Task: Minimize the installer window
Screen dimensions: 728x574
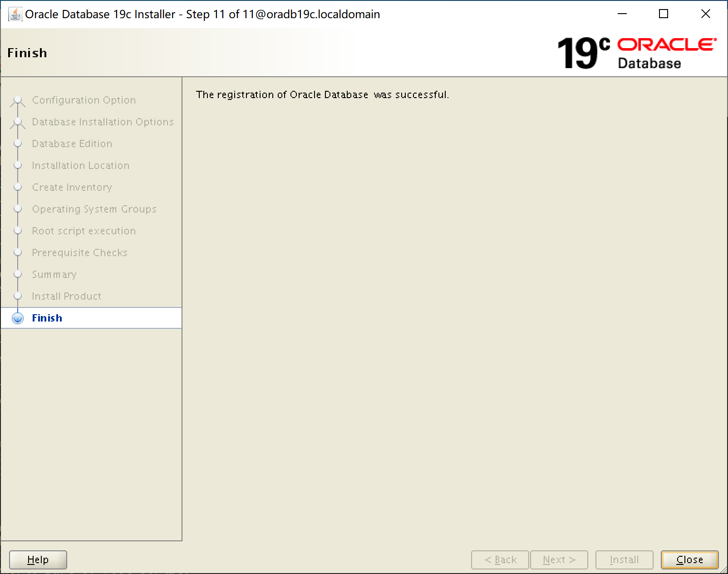Action: pos(622,14)
